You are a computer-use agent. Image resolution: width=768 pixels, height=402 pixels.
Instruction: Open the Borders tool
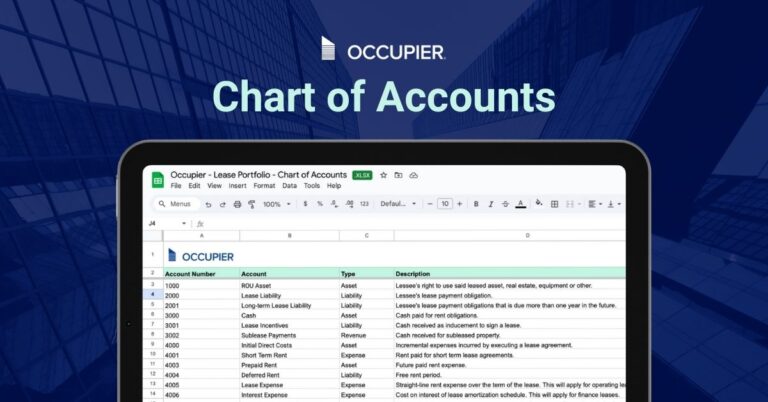(x=554, y=204)
